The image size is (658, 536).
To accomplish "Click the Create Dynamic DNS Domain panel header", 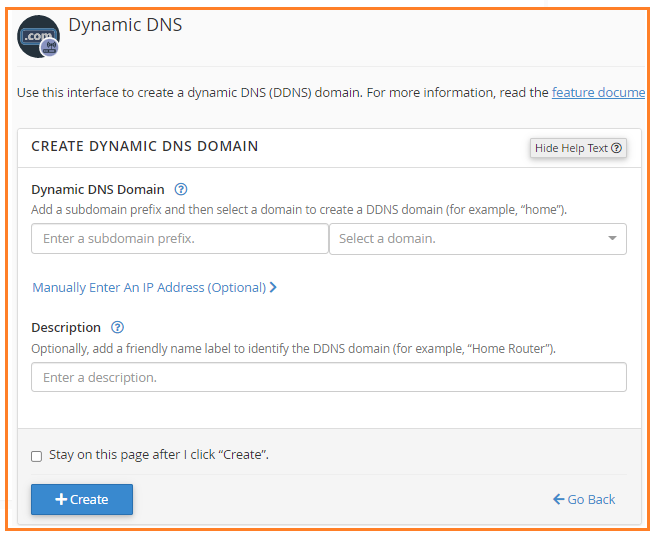I will click(x=145, y=146).
